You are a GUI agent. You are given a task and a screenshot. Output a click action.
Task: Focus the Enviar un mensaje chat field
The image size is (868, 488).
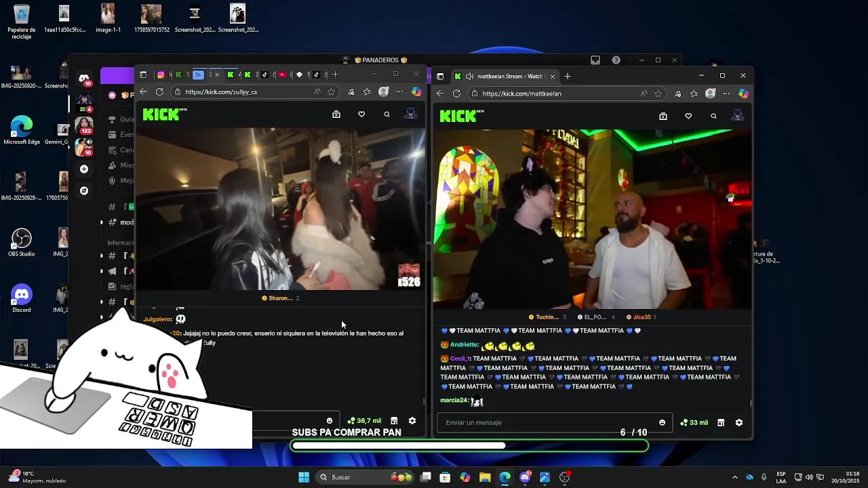tap(556, 422)
